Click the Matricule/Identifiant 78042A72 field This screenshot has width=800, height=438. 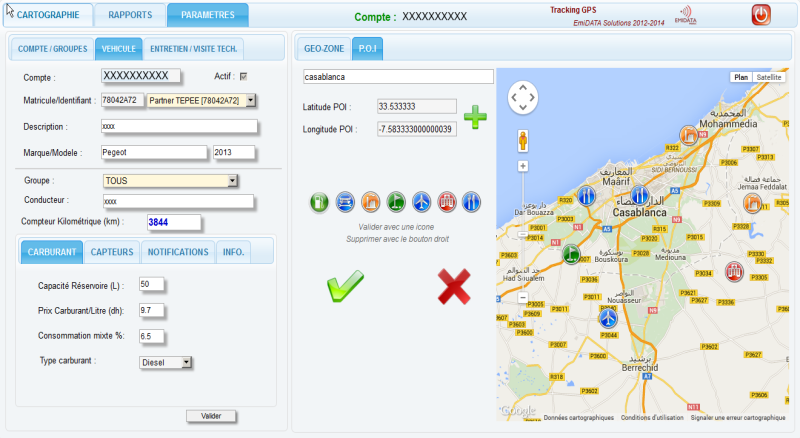pyautogui.click(x=122, y=100)
